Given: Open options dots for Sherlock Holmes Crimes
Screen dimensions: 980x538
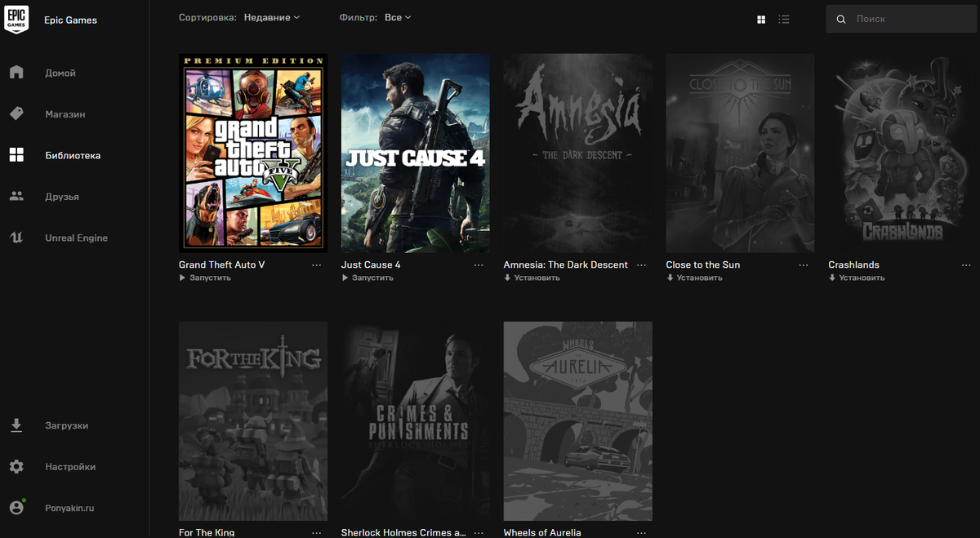Looking at the screenshot, I should tap(479, 533).
